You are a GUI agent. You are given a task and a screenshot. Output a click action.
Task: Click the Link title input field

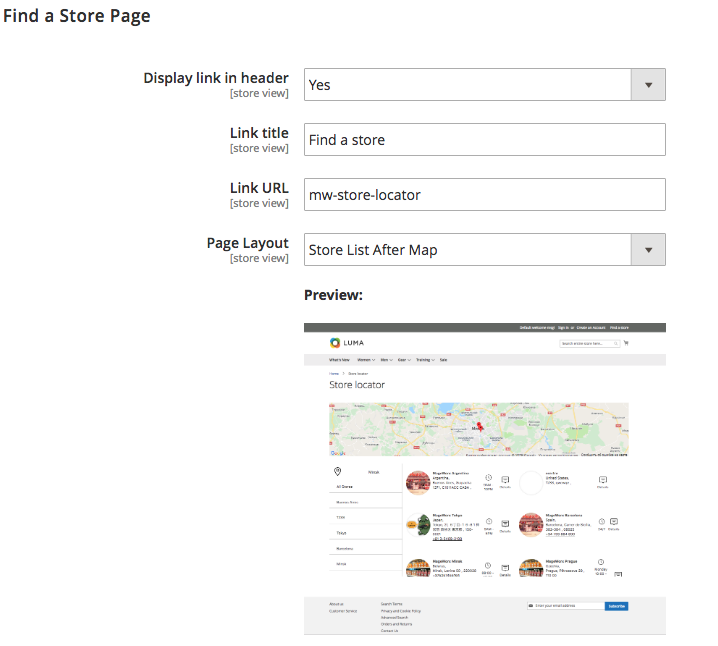pyautogui.click(x=484, y=140)
